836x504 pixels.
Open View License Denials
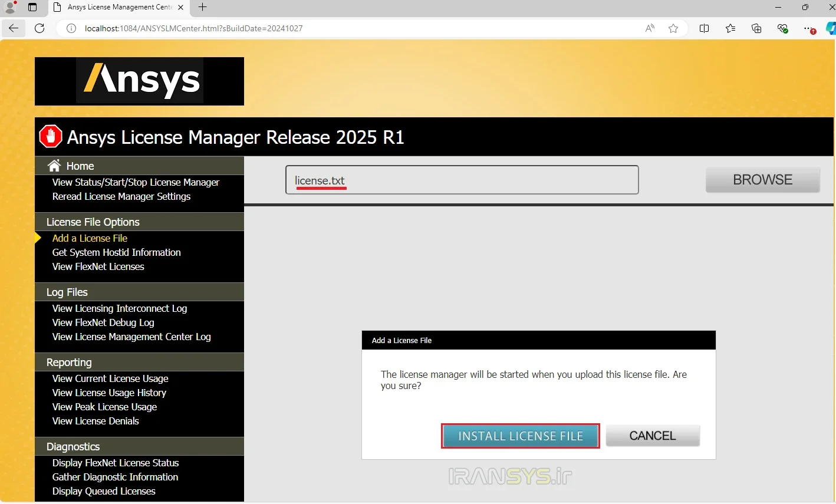[x=96, y=421]
